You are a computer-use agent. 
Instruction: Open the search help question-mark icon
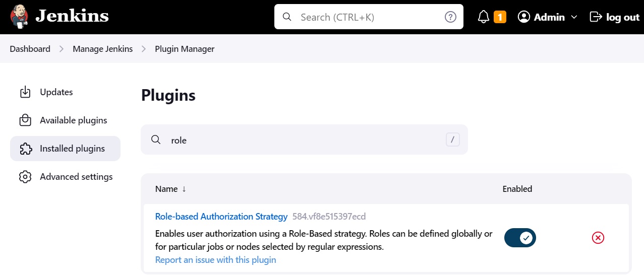[x=450, y=17]
